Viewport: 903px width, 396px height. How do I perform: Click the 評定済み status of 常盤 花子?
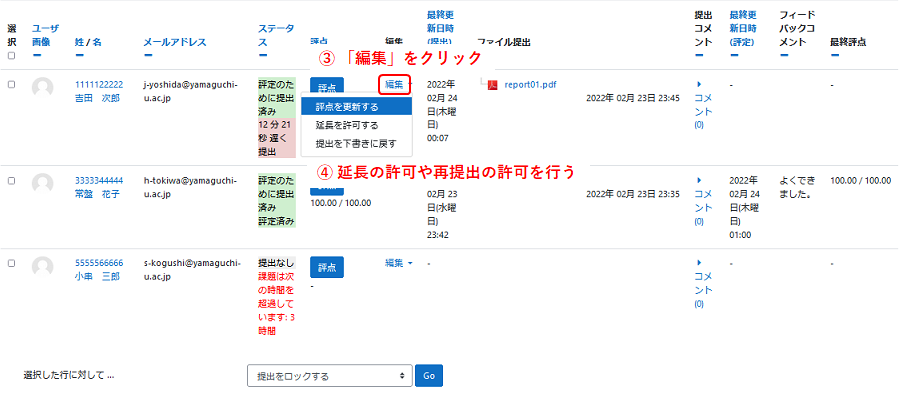pos(276,222)
